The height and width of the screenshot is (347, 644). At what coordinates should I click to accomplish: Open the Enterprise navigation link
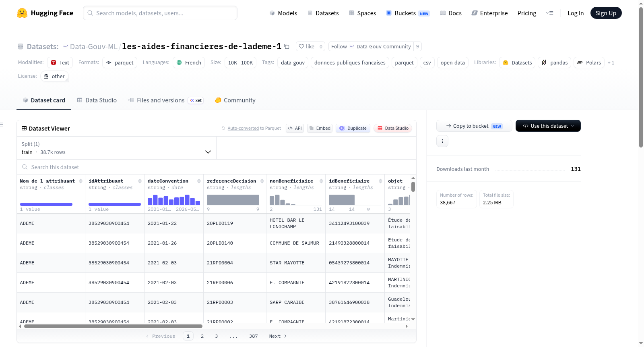489,13
